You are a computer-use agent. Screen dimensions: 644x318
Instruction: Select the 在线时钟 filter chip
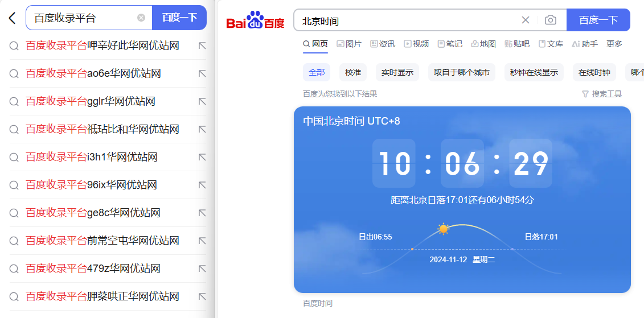[594, 73]
